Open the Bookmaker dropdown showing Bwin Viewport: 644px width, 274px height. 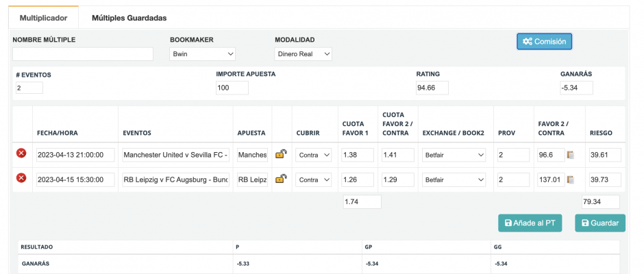pos(202,54)
